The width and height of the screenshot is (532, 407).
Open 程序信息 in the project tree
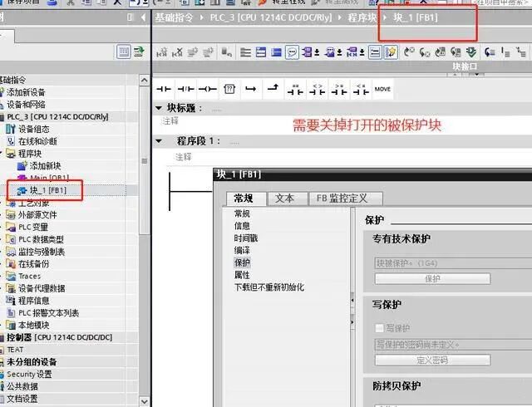[x=33, y=301]
